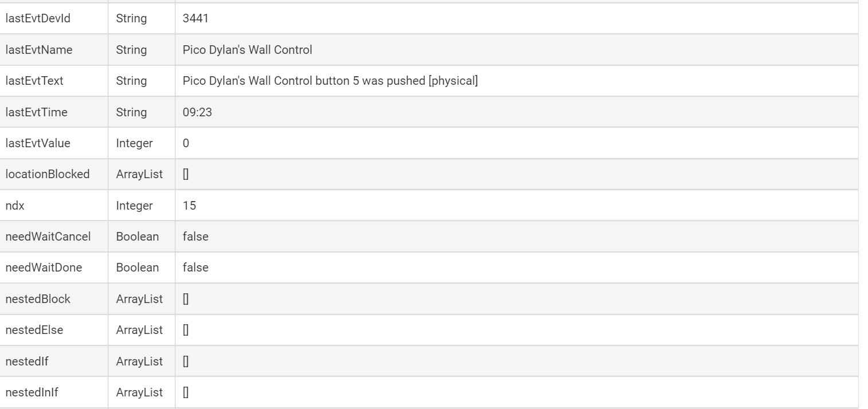Select the lastEvtName value text
This screenshot has height=409, width=868.
click(x=247, y=50)
